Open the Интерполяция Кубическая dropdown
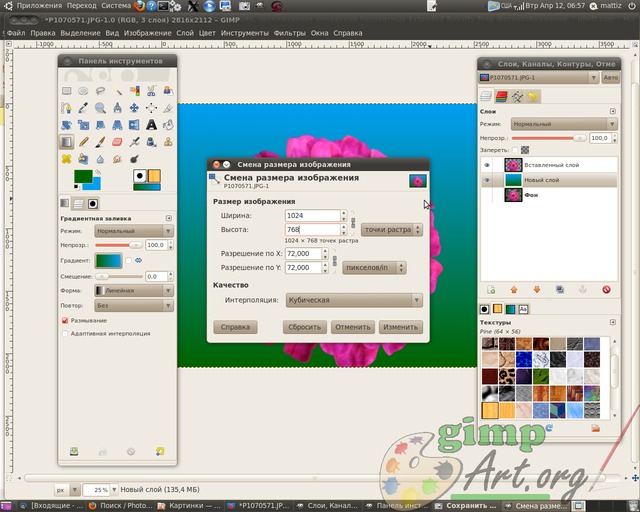The height and width of the screenshot is (512, 640). coord(354,300)
